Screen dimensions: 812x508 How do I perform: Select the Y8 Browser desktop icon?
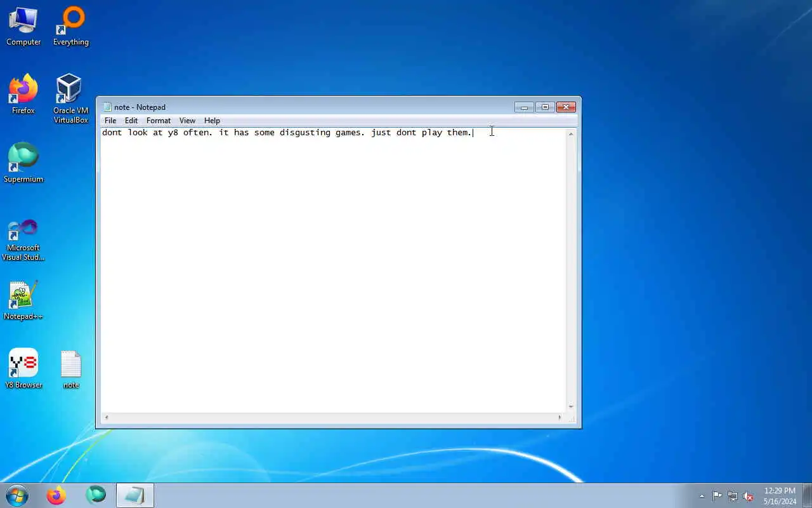click(23, 369)
